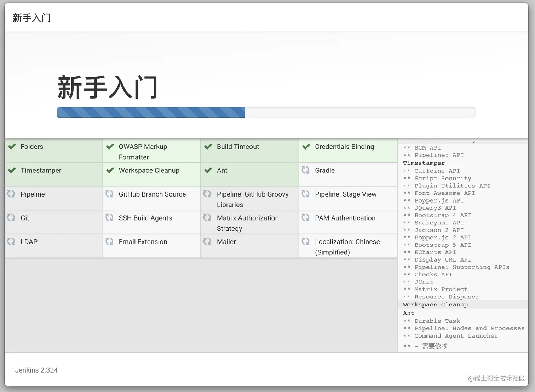The width and height of the screenshot is (535, 392).
Task: Click highlighted Workspace Cleanup log entry
Action: tap(435, 304)
